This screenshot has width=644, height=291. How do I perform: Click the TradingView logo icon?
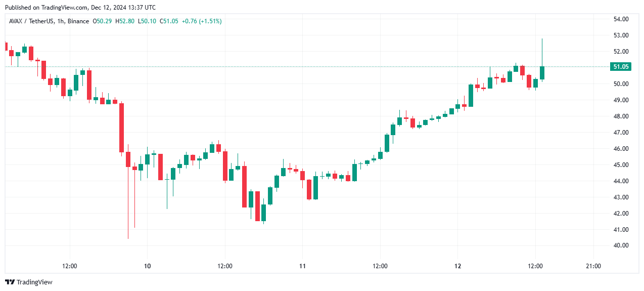pos(10,282)
